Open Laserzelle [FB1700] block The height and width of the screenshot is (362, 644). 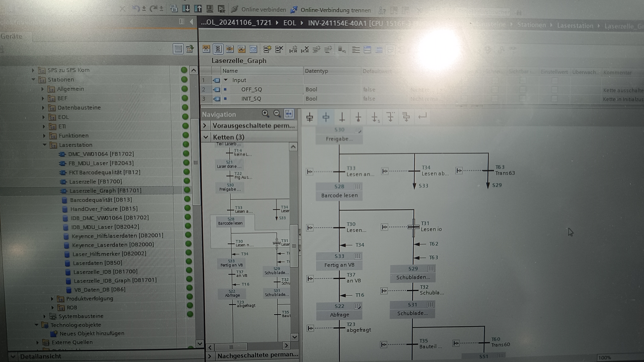pyautogui.click(x=95, y=182)
